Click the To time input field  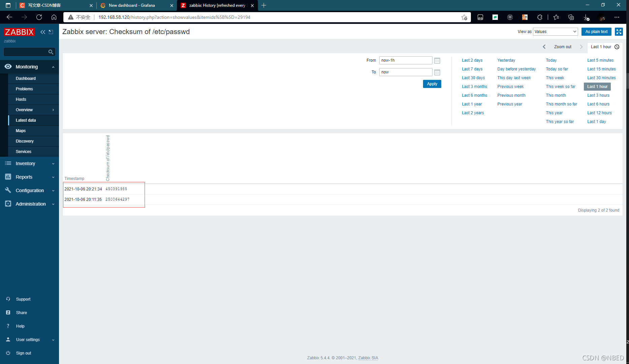click(406, 72)
